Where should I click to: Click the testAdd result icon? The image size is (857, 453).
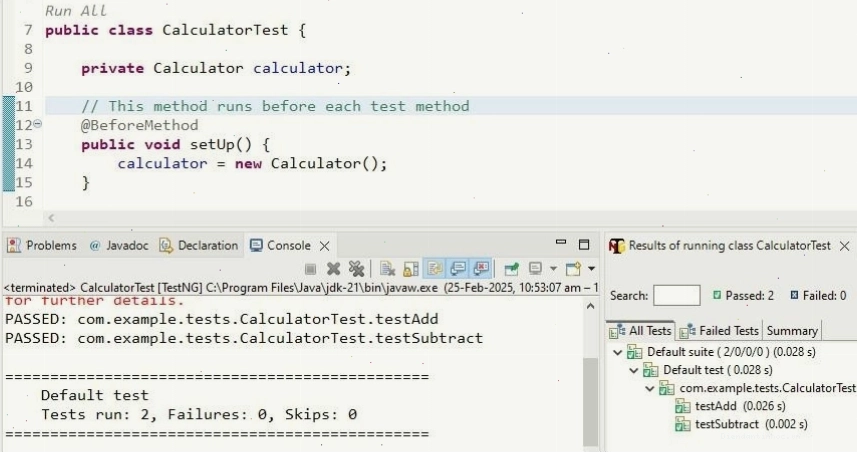pyautogui.click(x=683, y=406)
